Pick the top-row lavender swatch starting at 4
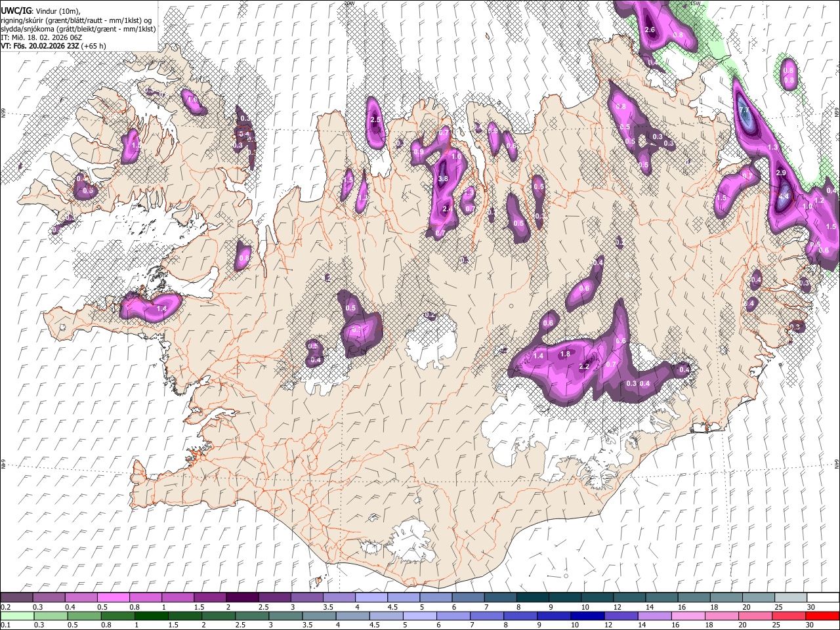840x630 pixels. (x=371, y=597)
